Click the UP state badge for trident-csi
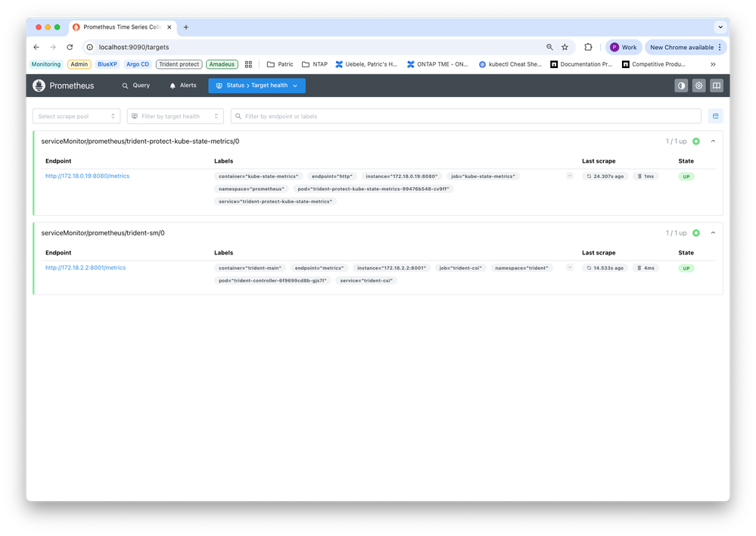This screenshot has height=536, width=756. click(x=686, y=268)
